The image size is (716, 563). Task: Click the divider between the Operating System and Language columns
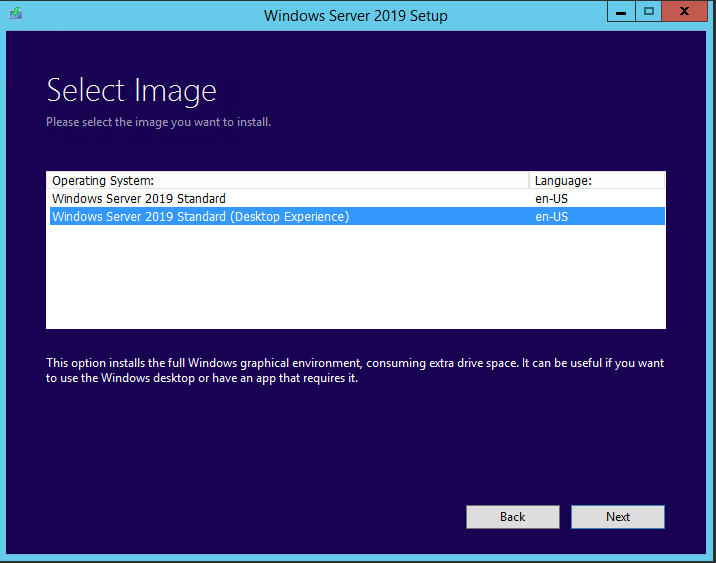click(529, 181)
